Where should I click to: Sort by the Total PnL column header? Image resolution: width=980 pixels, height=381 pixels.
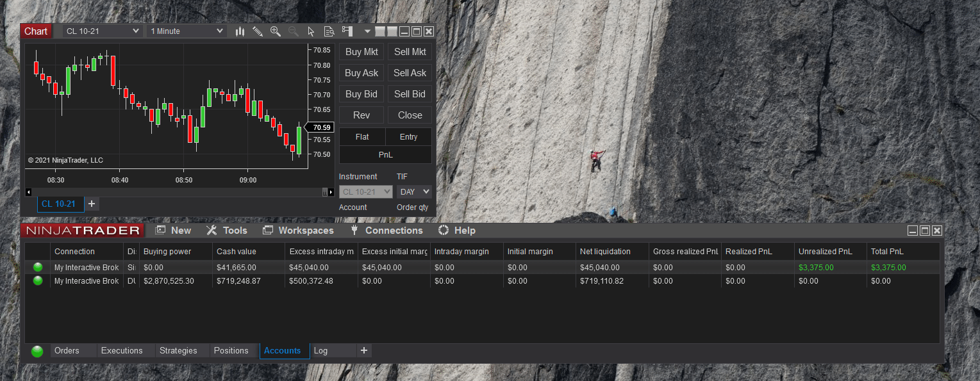coord(903,252)
